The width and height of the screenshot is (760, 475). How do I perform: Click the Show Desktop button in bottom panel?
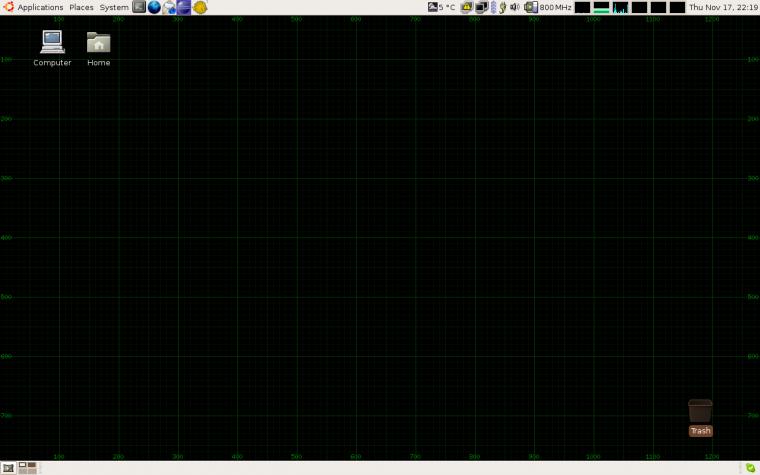8,468
